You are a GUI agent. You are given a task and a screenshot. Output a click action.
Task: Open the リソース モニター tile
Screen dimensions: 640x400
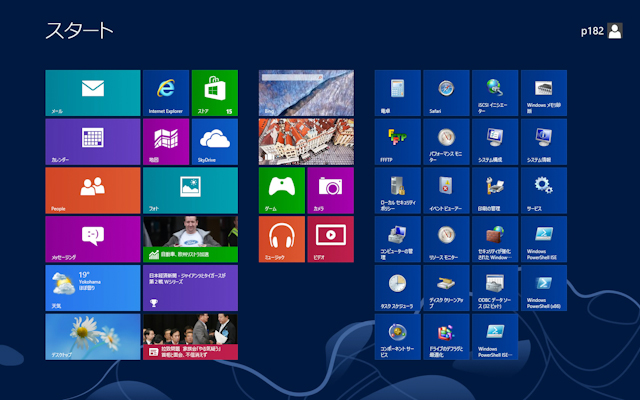click(x=446, y=239)
